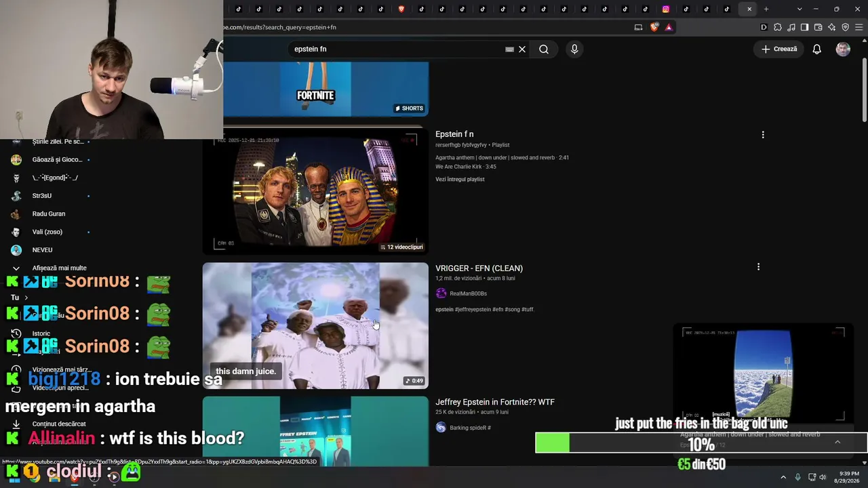Open YouTube notifications bell
Screen dimensions: 868x488
point(817,49)
